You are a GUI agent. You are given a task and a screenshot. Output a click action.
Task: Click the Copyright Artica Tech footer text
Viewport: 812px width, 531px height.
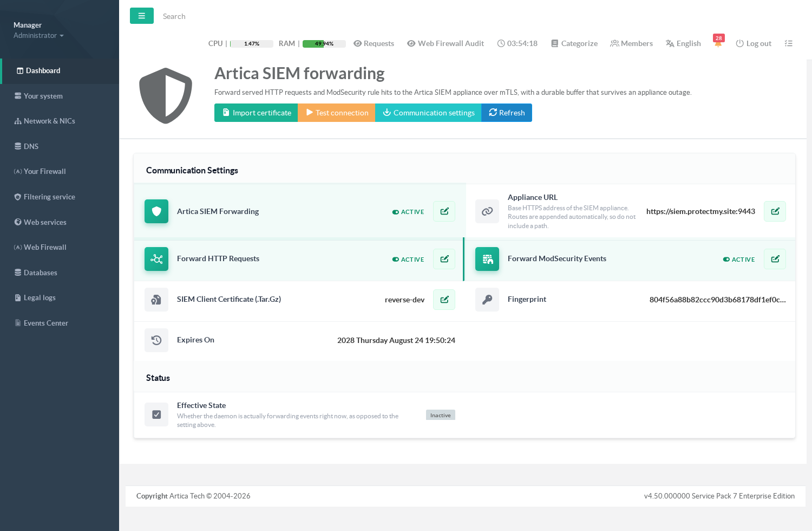click(x=193, y=496)
